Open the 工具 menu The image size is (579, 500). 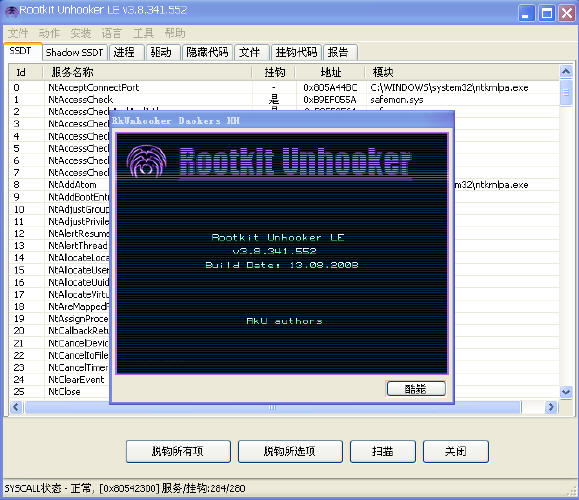click(x=143, y=33)
